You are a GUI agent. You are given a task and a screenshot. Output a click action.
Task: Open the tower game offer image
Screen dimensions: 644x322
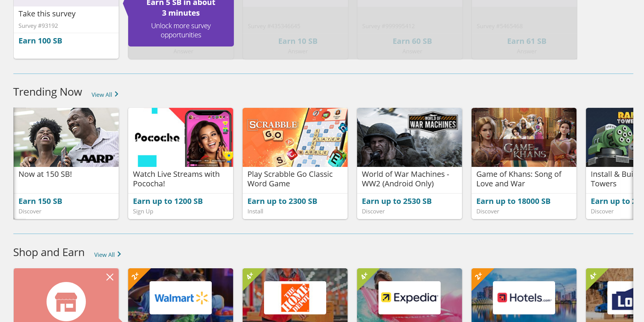pyautogui.click(x=610, y=137)
